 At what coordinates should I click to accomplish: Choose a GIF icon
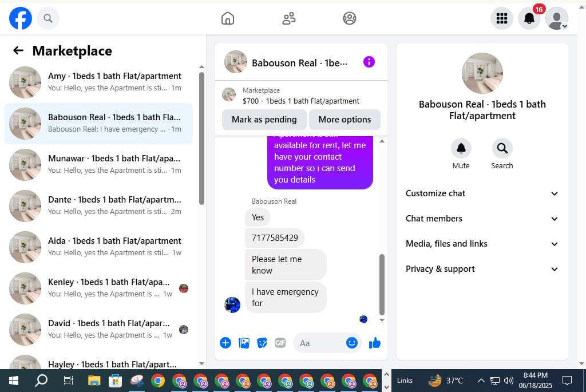click(280, 343)
